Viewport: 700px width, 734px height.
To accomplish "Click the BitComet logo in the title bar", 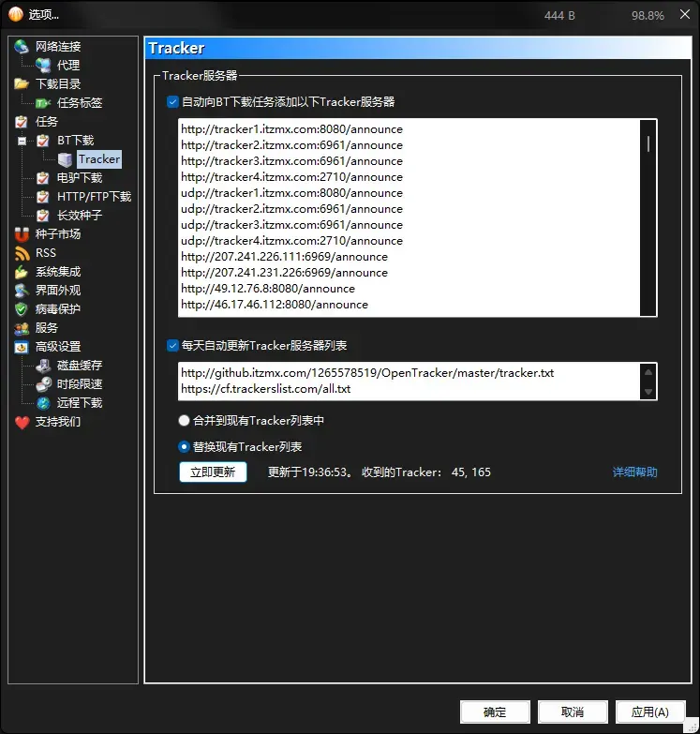I will 16,14.
